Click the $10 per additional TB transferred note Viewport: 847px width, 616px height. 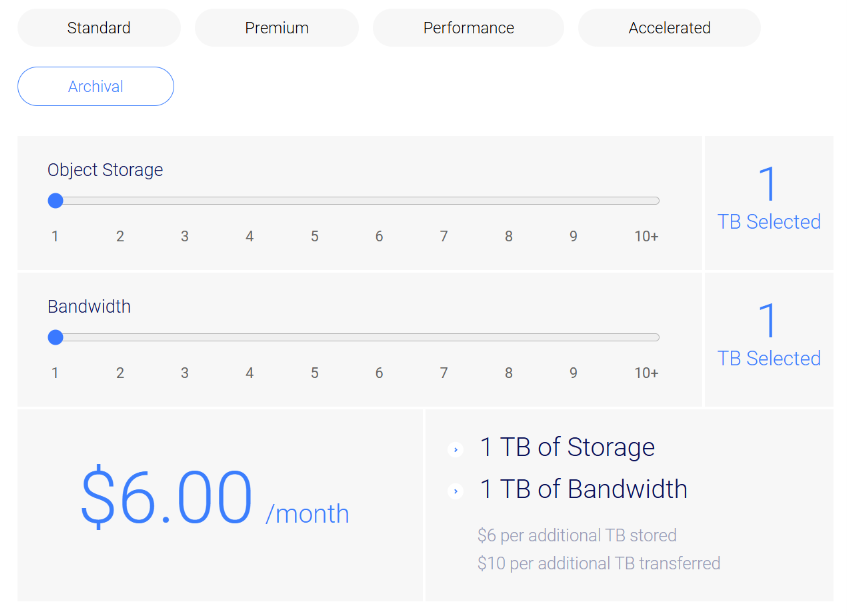[599, 564]
